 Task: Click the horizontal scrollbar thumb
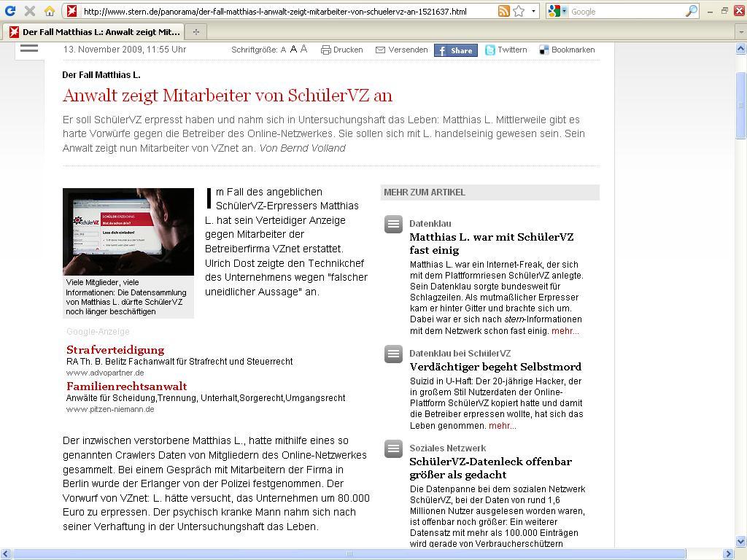point(349,554)
